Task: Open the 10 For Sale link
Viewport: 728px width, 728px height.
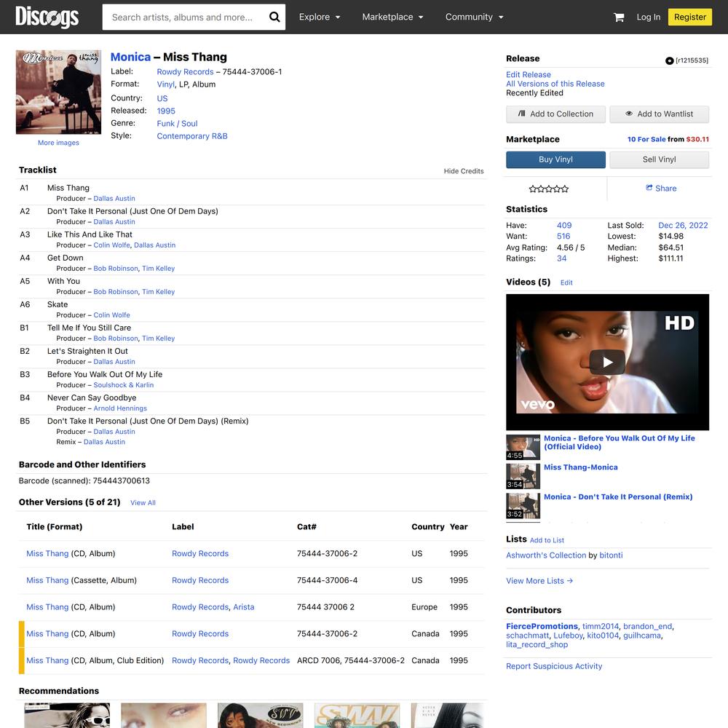Action: coord(646,139)
